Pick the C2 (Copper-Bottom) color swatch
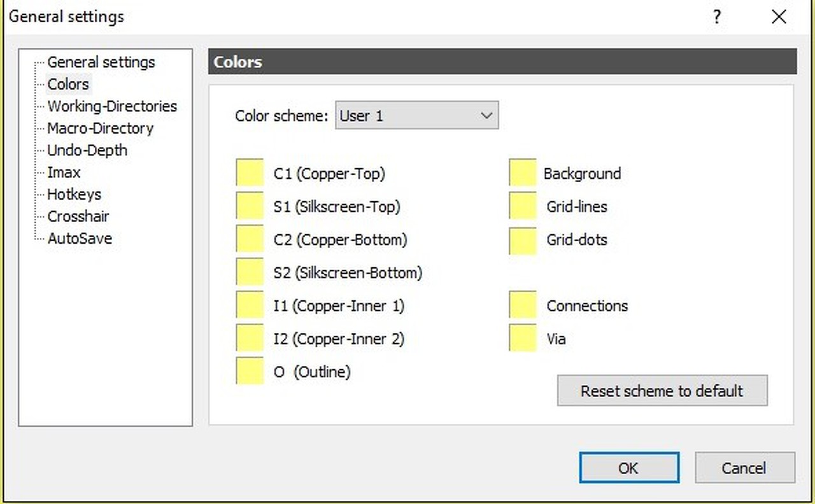Screen dimensions: 815x504 (x=250, y=239)
